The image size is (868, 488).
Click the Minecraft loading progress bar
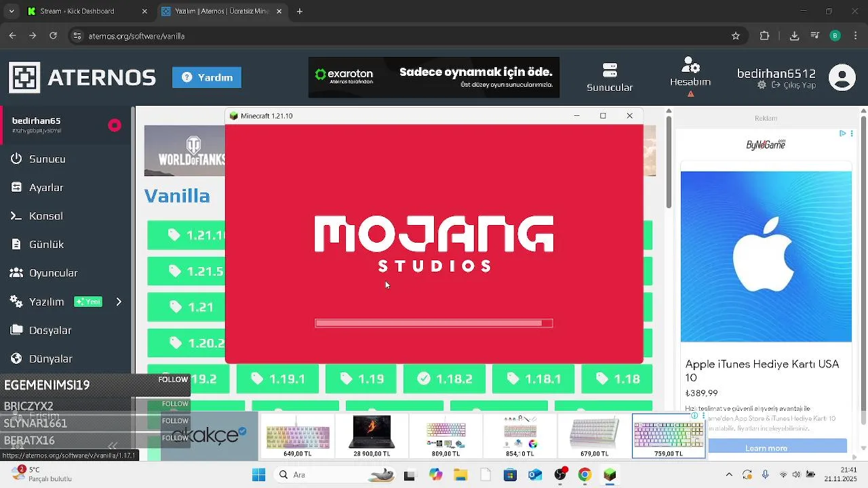tap(434, 323)
